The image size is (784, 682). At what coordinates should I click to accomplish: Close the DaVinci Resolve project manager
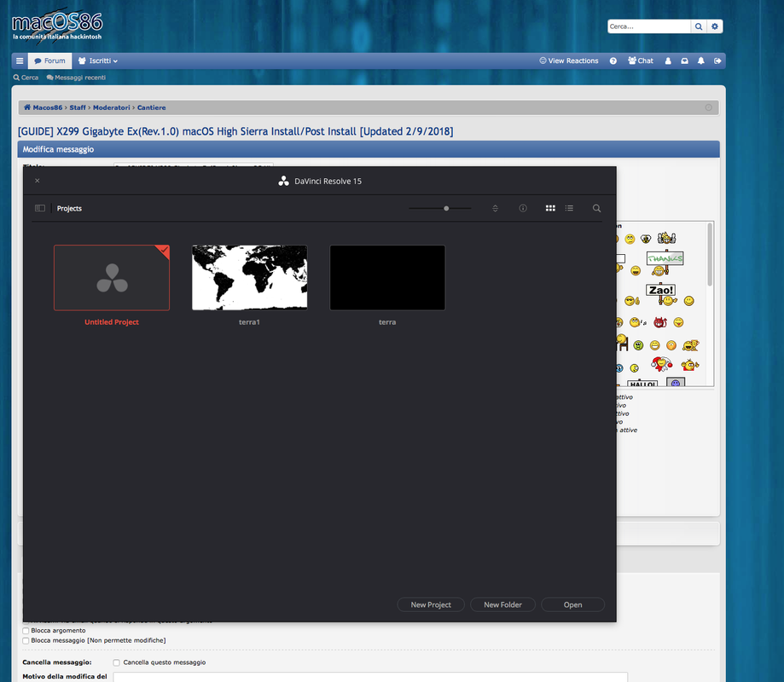coord(37,181)
